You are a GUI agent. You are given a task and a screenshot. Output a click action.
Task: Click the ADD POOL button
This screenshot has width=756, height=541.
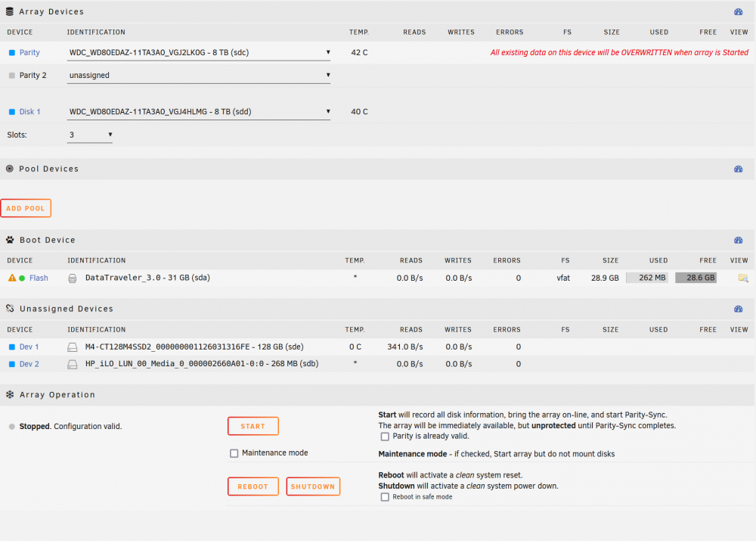point(26,209)
